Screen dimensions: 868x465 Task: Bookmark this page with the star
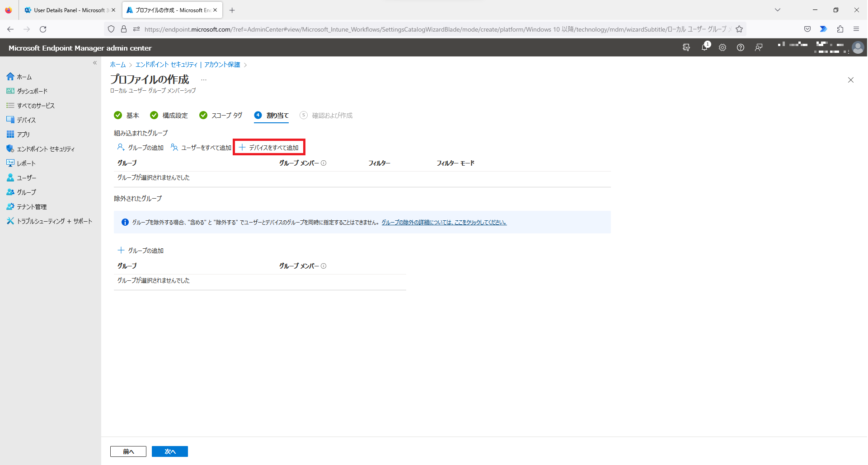(739, 29)
